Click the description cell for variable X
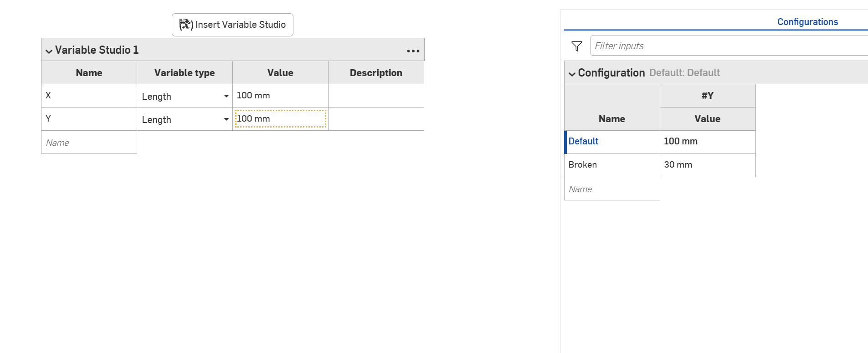 pyautogui.click(x=376, y=96)
